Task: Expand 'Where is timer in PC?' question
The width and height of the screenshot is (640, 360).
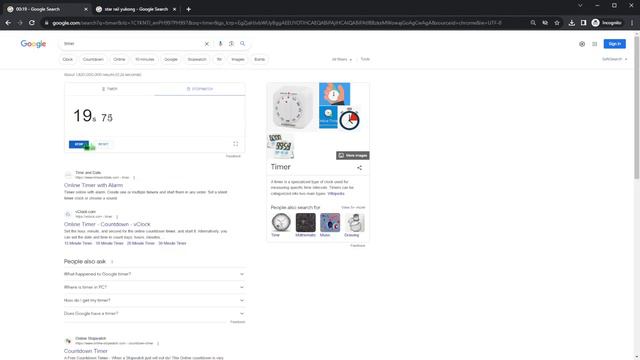Action: tap(154, 287)
